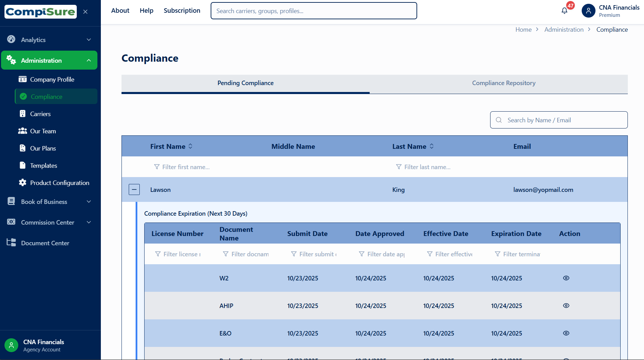The width and height of the screenshot is (644, 360).
Task: Click the Administration breadcrumb link
Action: (564, 30)
